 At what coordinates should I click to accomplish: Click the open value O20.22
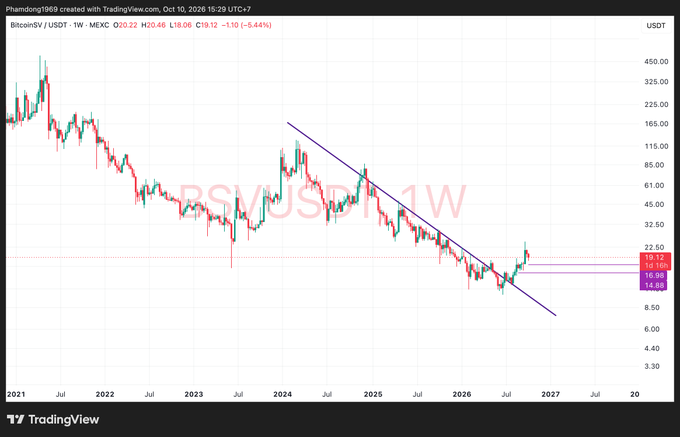tap(125, 25)
